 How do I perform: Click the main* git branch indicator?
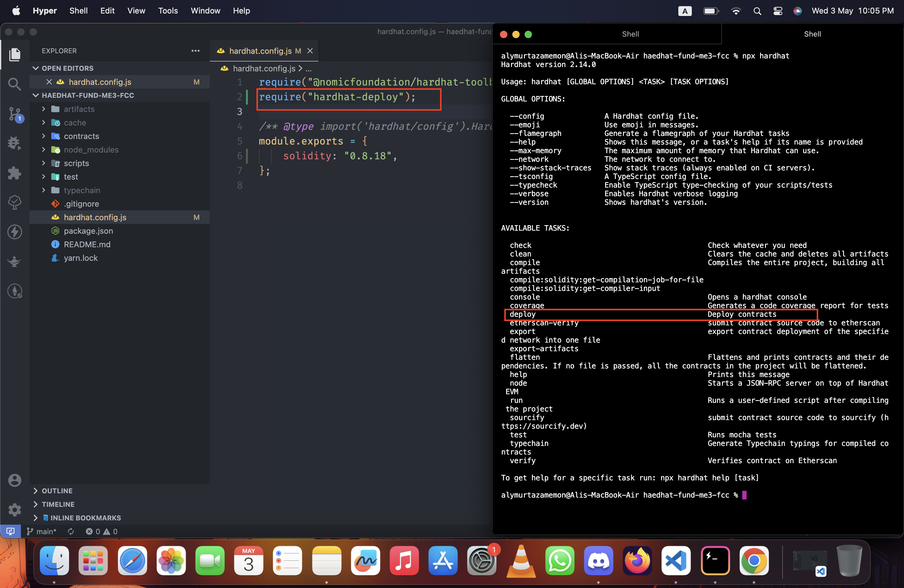pyautogui.click(x=42, y=531)
